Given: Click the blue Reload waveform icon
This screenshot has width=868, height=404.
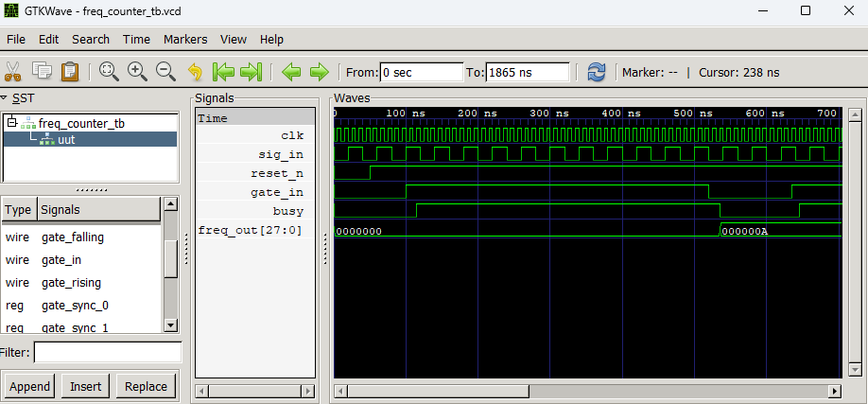Looking at the screenshot, I should click(x=597, y=72).
